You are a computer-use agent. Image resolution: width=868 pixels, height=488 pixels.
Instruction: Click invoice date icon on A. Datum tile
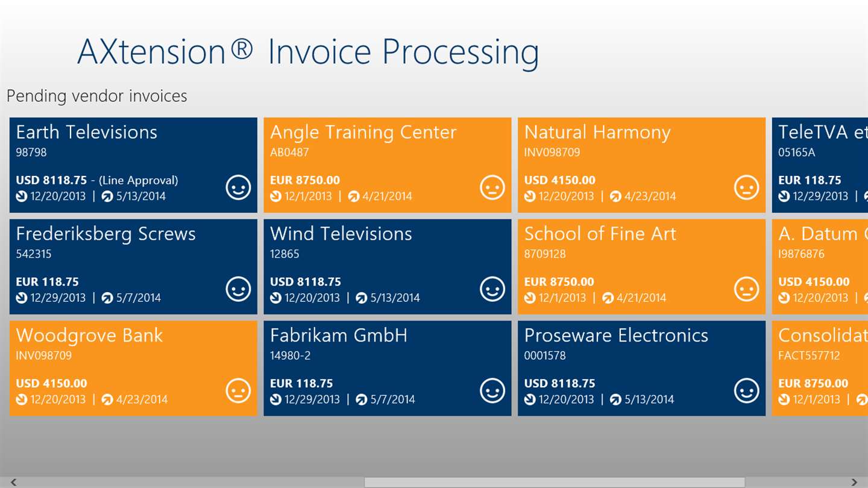pyautogui.click(x=784, y=298)
